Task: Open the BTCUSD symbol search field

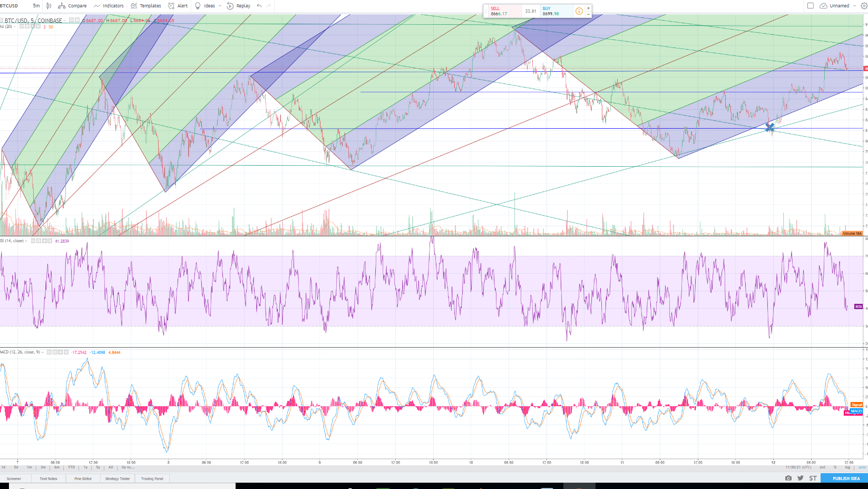Action: (x=9, y=6)
